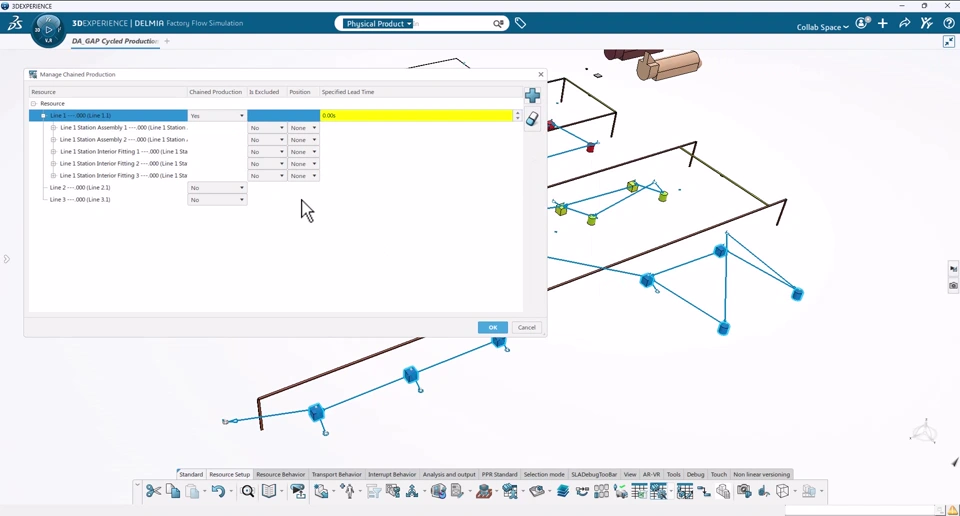960x516 pixels.
Task: Switch to the Standard tab
Action: 191,474
